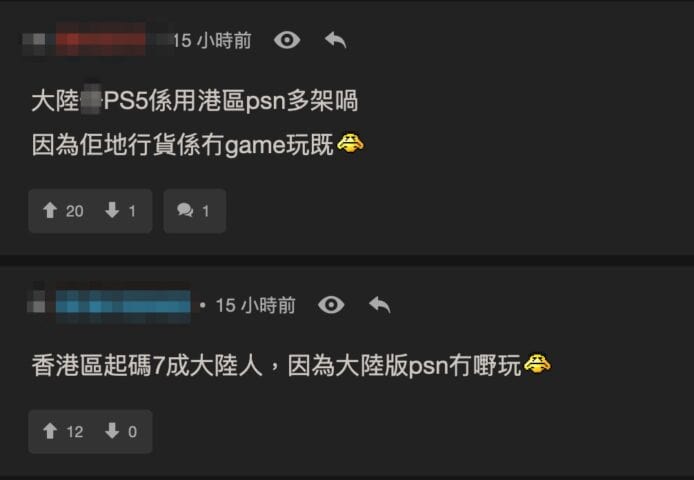Click the eye icon on the first comment
This screenshot has height=480, width=694.
[287, 40]
